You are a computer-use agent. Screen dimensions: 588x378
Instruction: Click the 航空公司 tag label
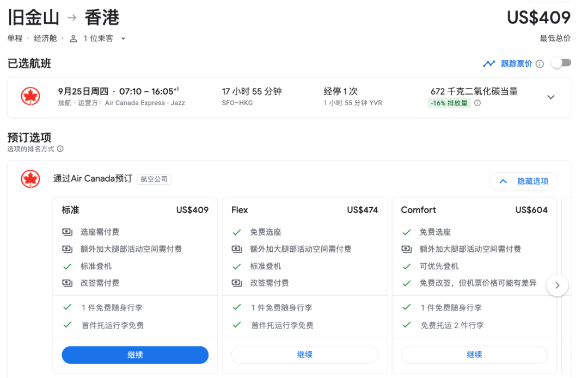pyautogui.click(x=154, y=179)
